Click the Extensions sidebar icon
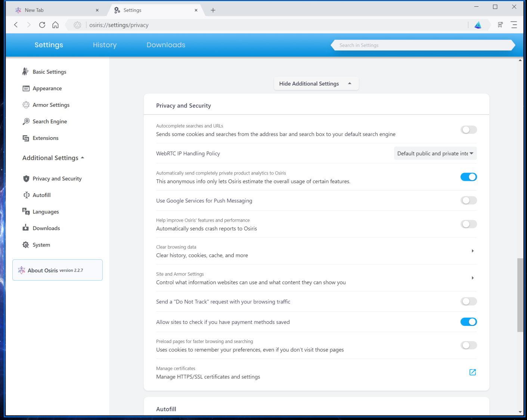This screenshot has width=527, height=420. (26, 138)
